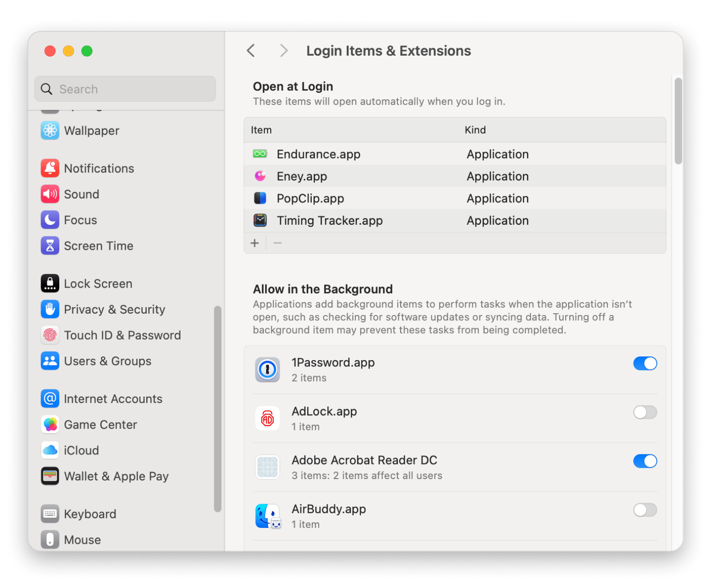Screen dimensions: 711x588
Task: Click the Touch ID fingerprint icon
Action: (50, 335)
